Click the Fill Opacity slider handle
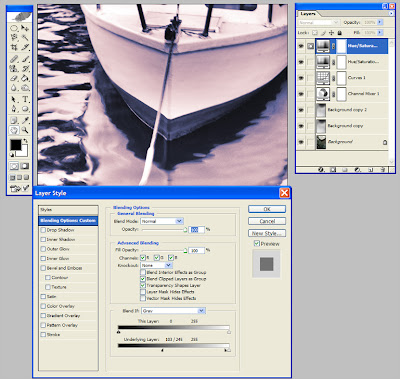 (185, 250)
